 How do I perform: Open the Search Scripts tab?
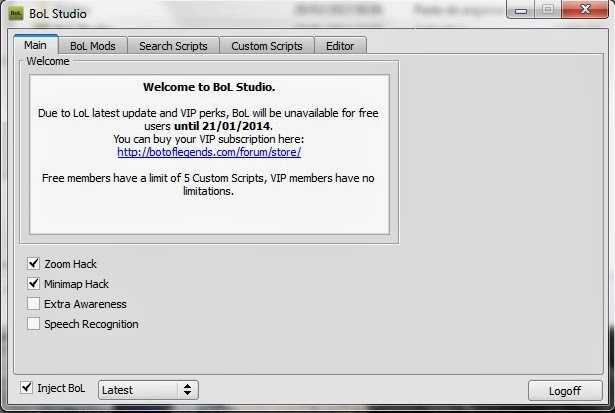(173, 46)
